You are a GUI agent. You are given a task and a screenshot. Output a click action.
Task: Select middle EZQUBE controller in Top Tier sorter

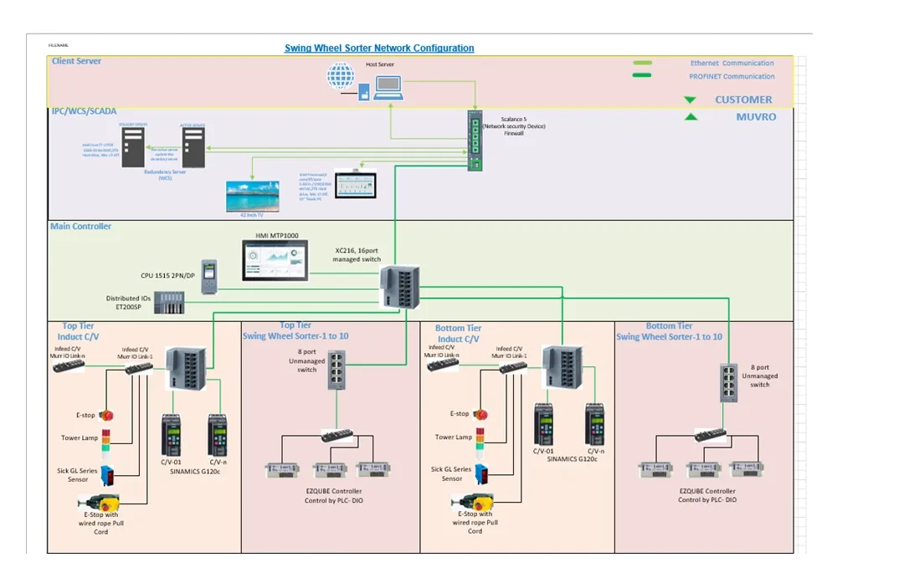click(x=331, y=470)
